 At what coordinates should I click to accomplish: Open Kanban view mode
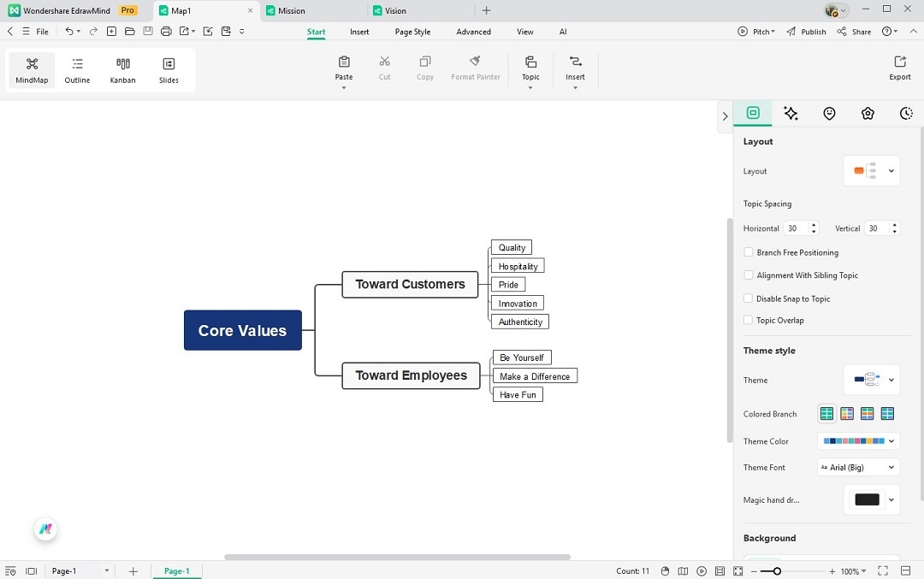click(x=122, y=70)
